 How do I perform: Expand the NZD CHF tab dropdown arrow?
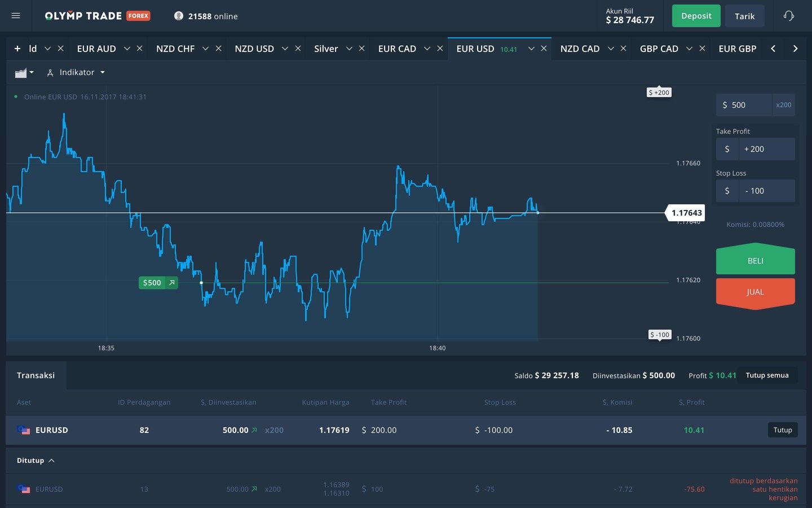tap(205, 49)
